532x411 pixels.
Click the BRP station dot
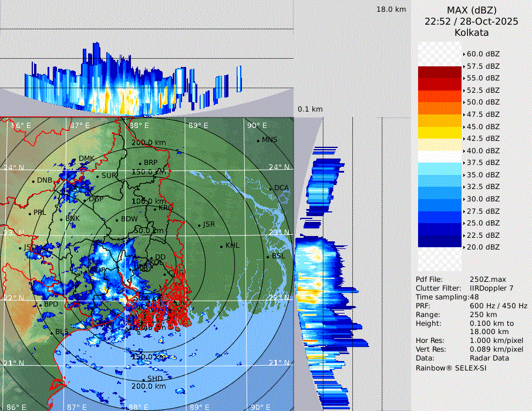140,163
